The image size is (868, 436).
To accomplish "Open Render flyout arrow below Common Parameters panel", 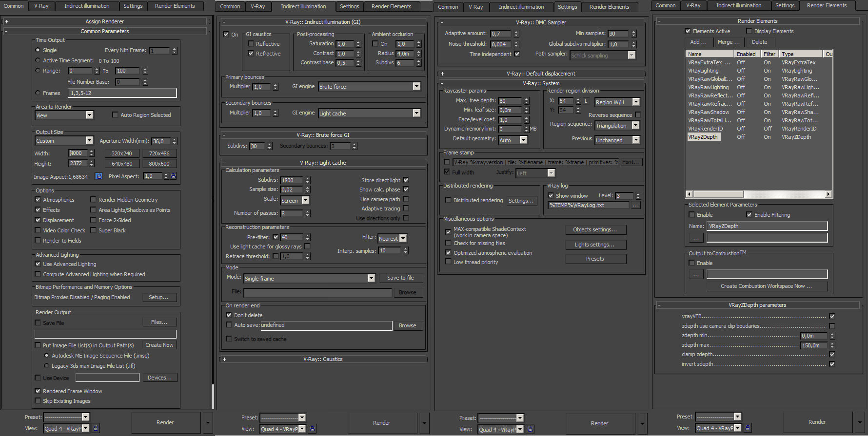I will click(208, 422).
